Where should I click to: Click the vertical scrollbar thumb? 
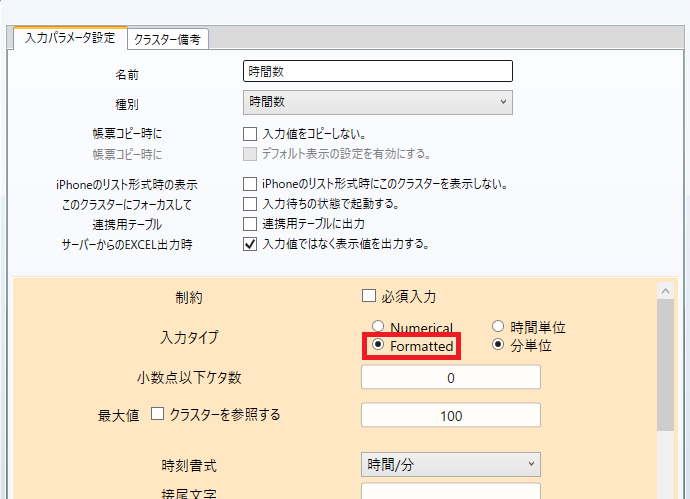666,365
